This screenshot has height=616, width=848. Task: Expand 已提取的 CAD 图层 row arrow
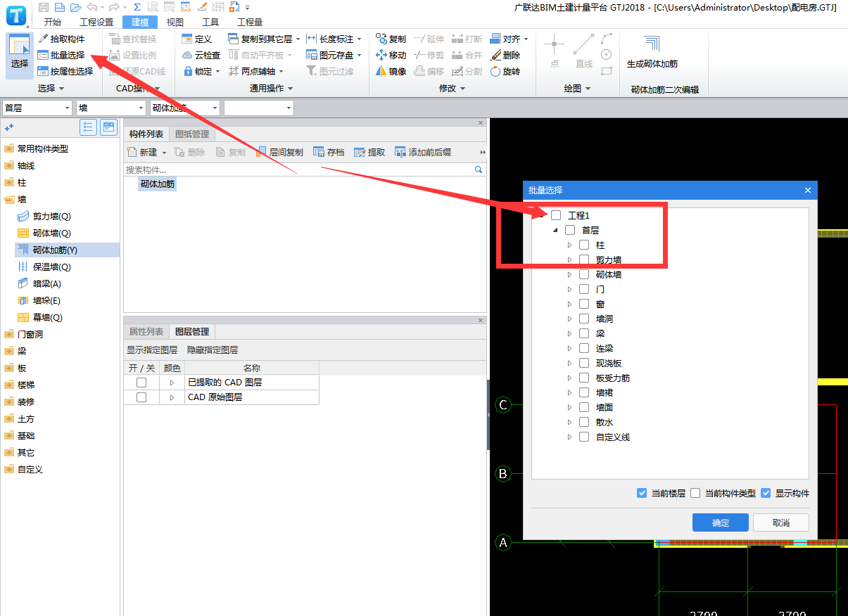(x=172, y=383)
